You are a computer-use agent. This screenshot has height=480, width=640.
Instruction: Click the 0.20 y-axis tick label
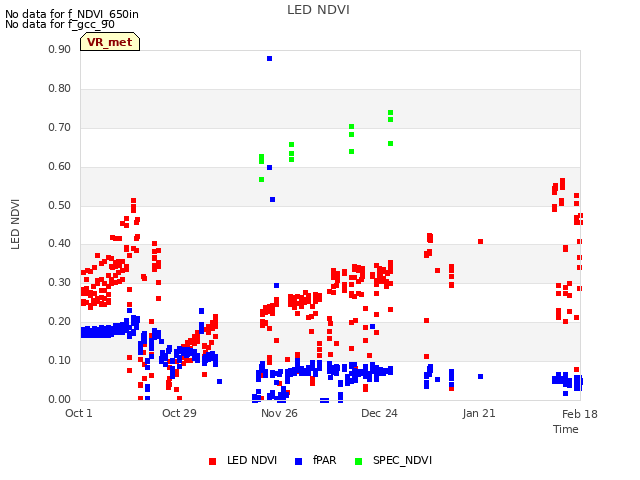60,322
